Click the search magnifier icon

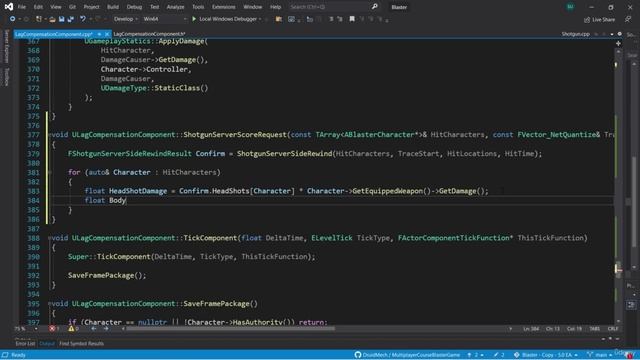point(374,7)
